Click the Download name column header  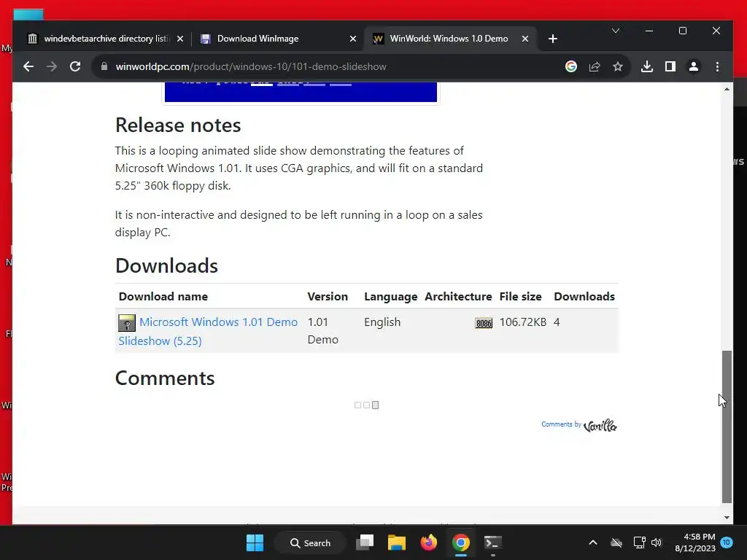163,296
